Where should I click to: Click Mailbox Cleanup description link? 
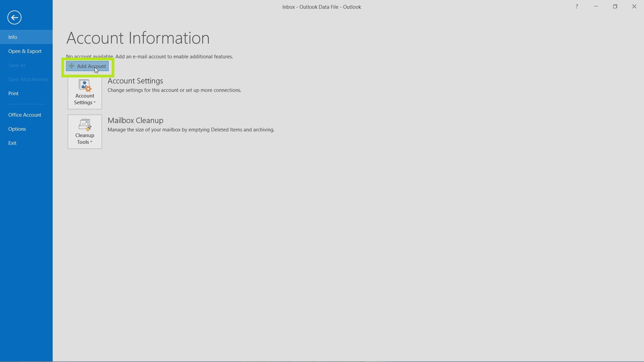tap(191, 129)
